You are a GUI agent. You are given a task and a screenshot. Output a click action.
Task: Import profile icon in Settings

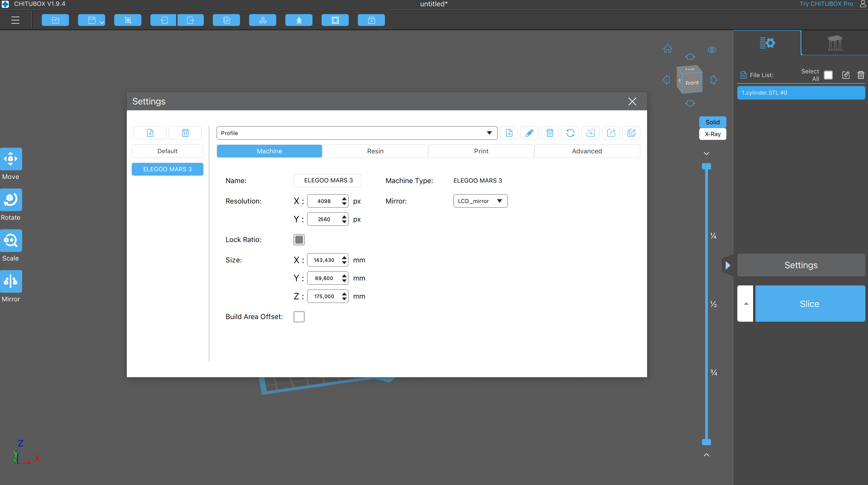coord(590,133)
